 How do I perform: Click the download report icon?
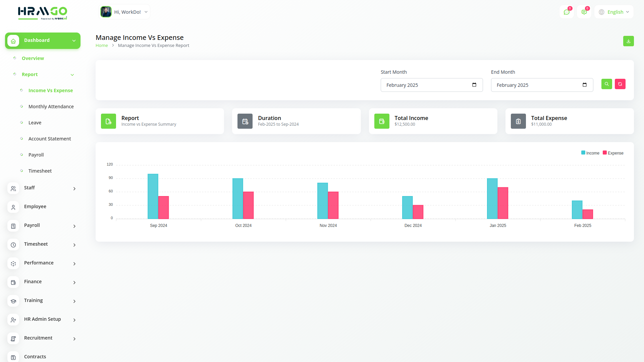[x=628, y=41]
